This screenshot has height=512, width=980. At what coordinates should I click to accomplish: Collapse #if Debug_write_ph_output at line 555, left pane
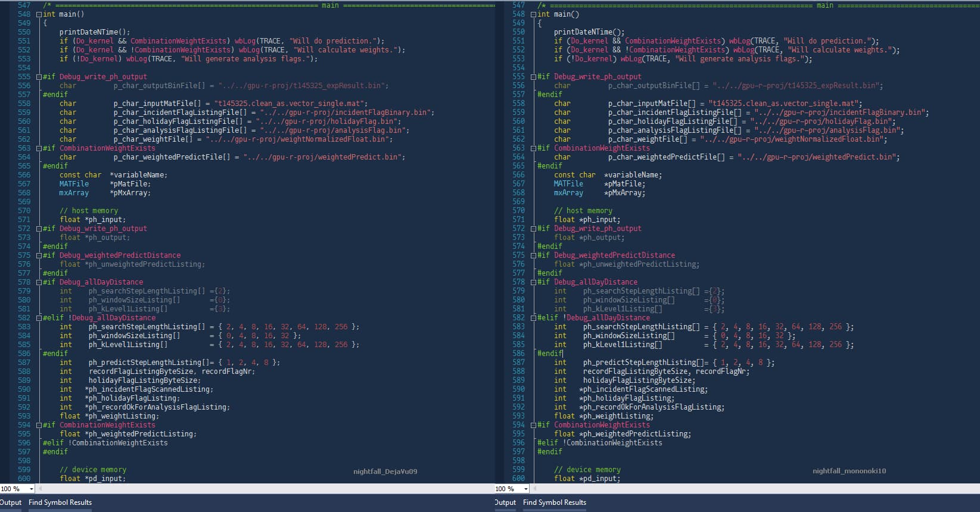coord(39,77)
